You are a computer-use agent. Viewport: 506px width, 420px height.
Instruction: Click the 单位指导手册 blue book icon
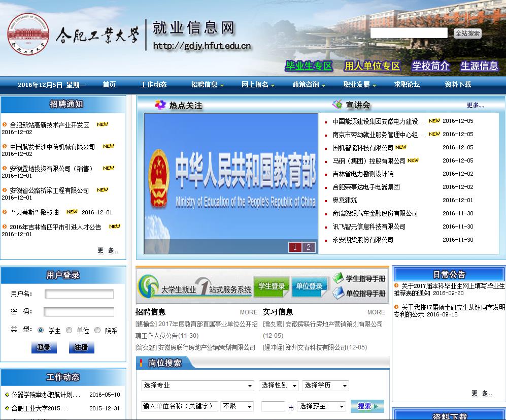[338, 293]
